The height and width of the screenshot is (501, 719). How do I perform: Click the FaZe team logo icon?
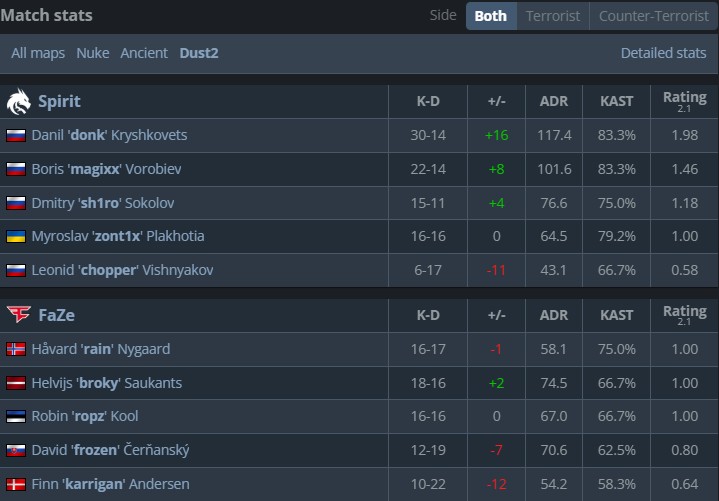click(x=18, y=315)
